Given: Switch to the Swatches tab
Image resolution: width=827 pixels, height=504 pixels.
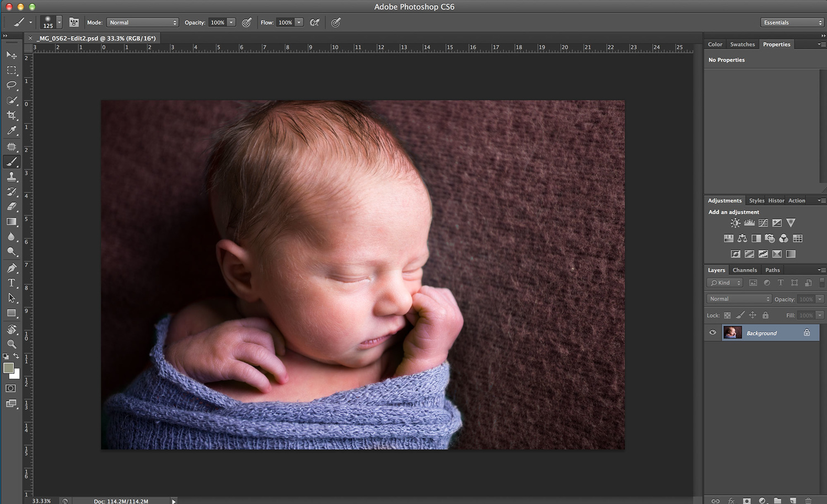Looking at the screenshot, I should coord(742,45).
